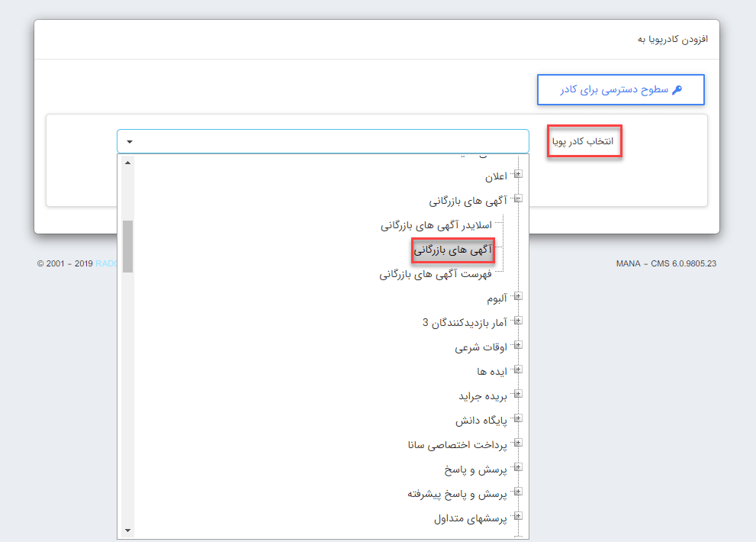Expand the آلبوم tree node

[x=518, y=297]
